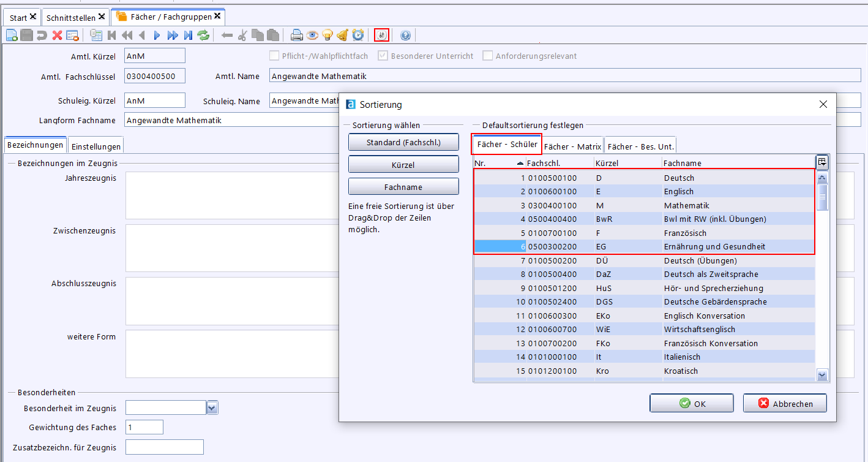Click the fast-backward double arrow icon

[x=127, y=35]
